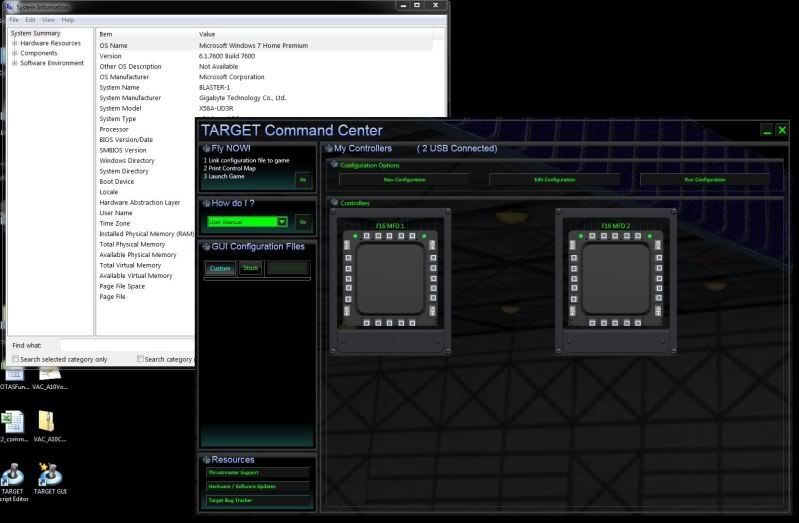Enable Search selected category only checkbox
799x523 pixels.
(16, 359)
